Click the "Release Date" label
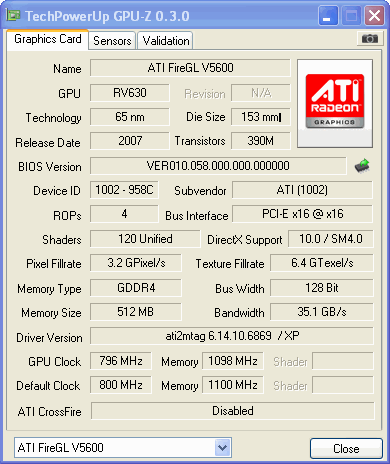 (48, 143)
